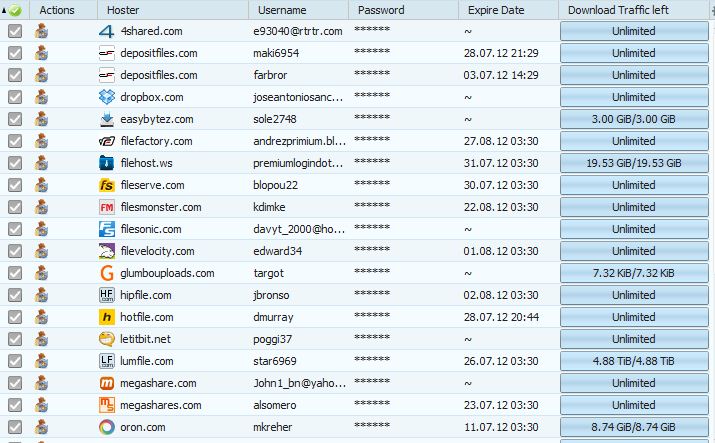Click expire date 28.07.12 21:29
The width and height of the screenshot is (715, 443).
[x=501, y=53]
